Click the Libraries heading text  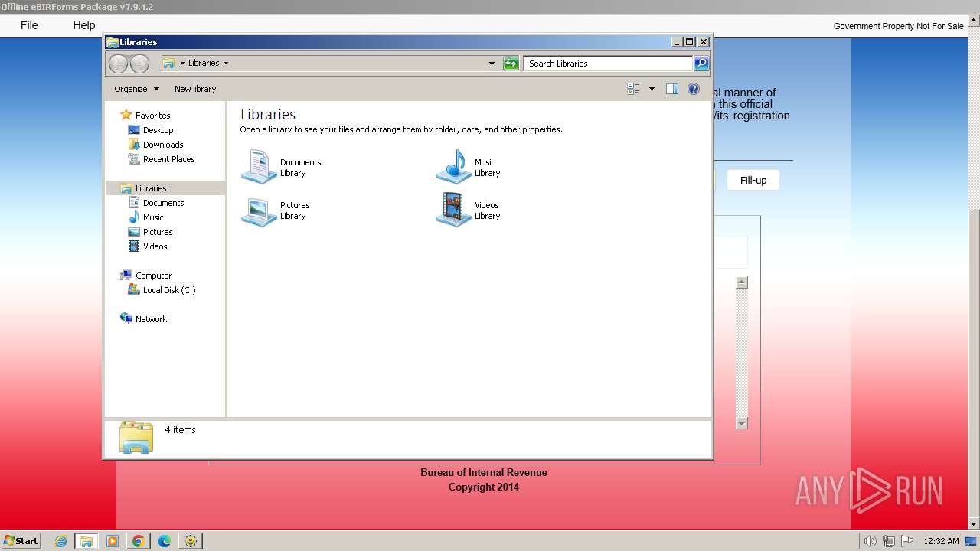[x=268, y=114]
